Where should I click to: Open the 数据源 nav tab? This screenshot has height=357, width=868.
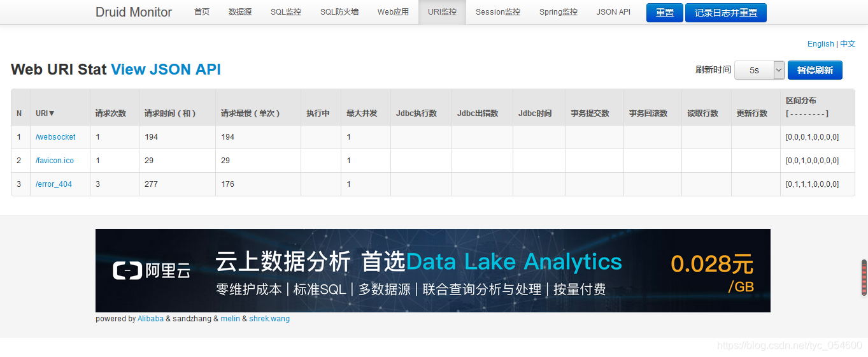coord(240,12)
